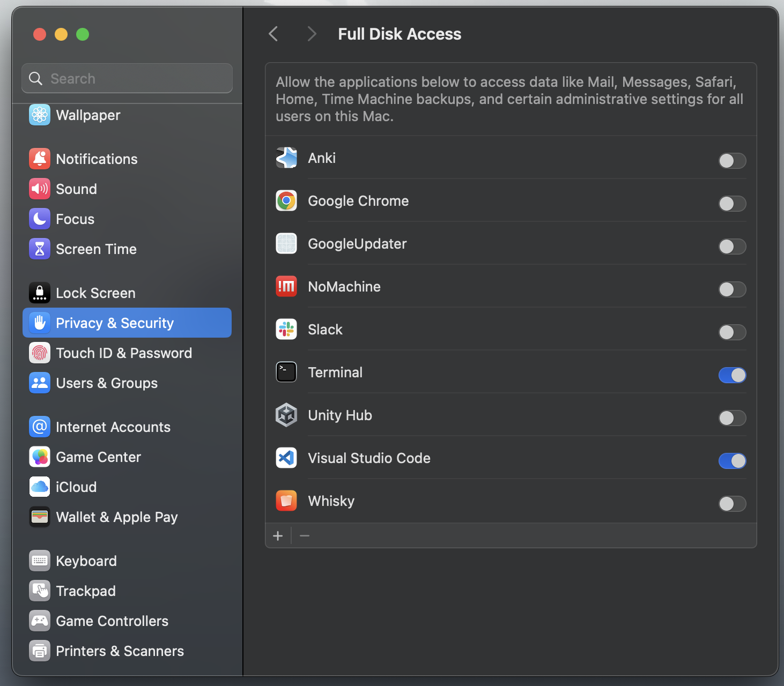Enable the Whisky access toggle
The height and width of the screenshot is (686, 784).
[x=732, y=504]
